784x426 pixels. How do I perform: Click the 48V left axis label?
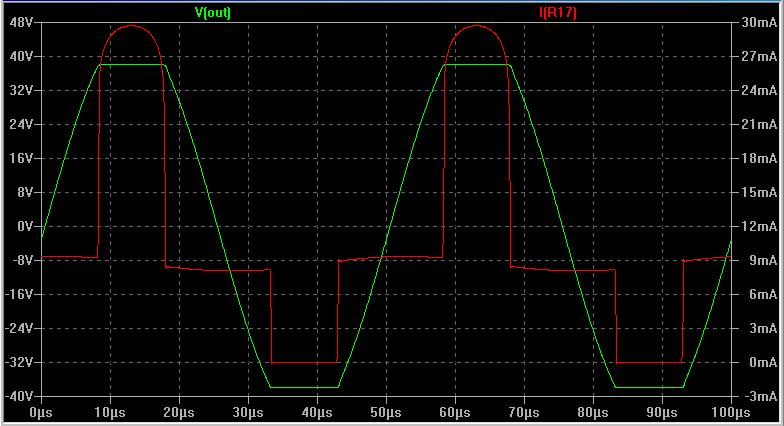tap(21, 22)
